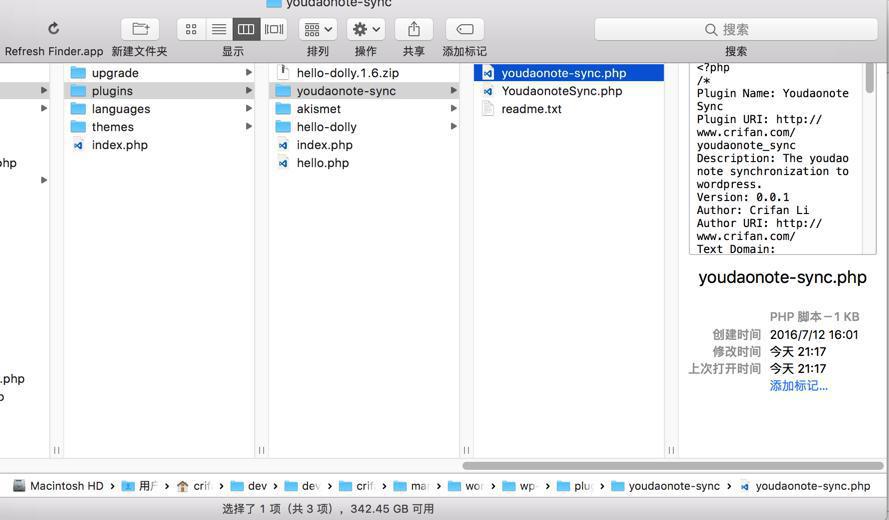Click the horizontal column scrollbar

click(x=673, y=466)
